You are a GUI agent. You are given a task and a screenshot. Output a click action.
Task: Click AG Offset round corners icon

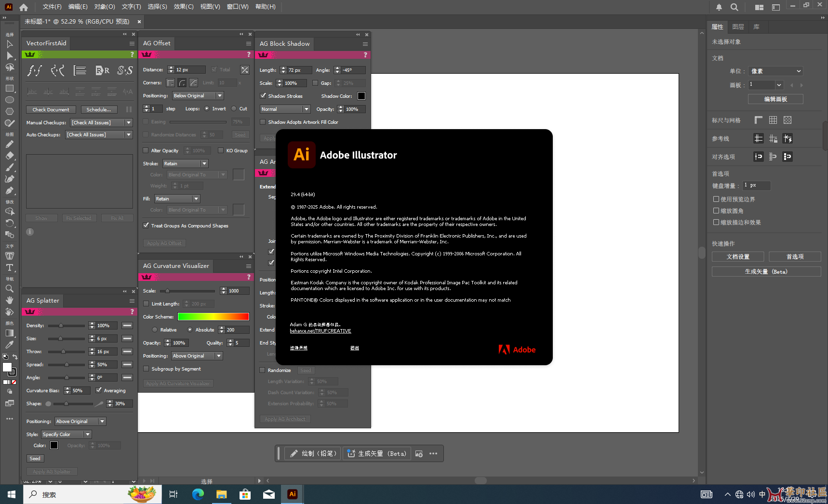182,83
